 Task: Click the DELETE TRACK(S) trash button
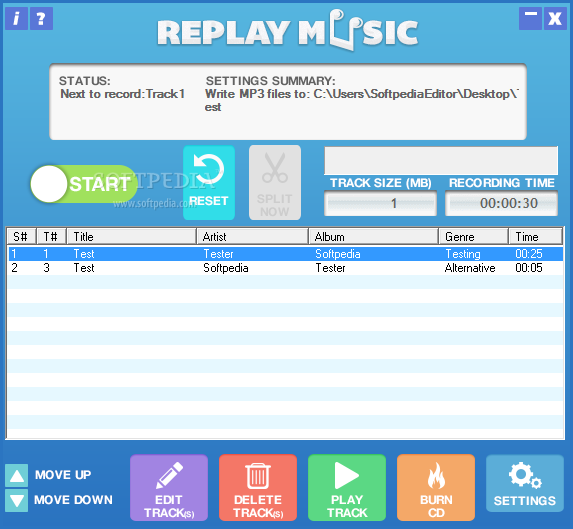point(258,488)
